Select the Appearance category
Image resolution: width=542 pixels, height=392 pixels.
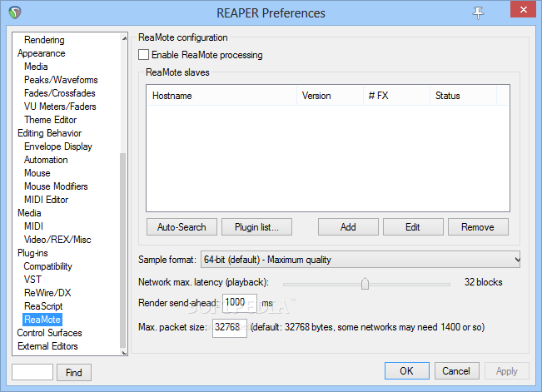(41, 53)
